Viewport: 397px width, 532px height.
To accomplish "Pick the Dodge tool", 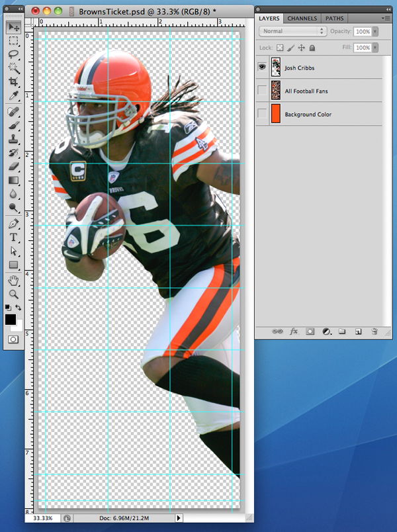I will [x=14, y=208].
